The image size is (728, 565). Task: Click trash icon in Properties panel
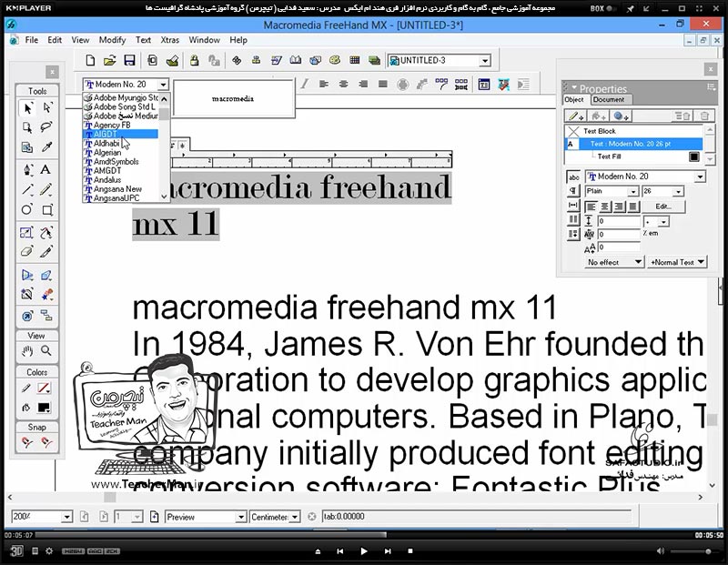click(x=704, y=116)
